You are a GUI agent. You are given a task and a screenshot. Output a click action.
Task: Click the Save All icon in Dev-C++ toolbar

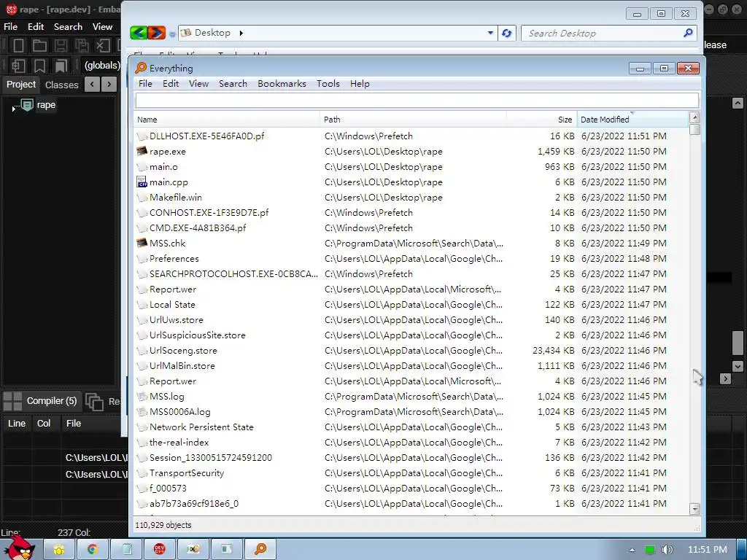pos(82,45)
